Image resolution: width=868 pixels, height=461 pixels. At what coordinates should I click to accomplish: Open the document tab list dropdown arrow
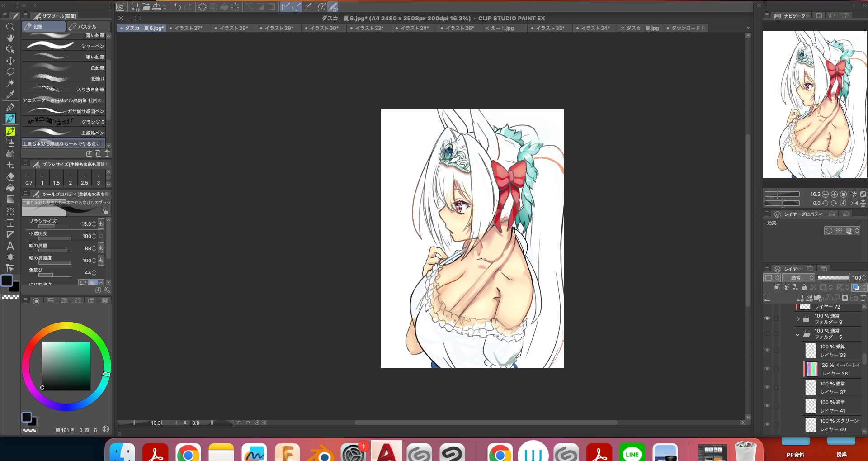748,28
